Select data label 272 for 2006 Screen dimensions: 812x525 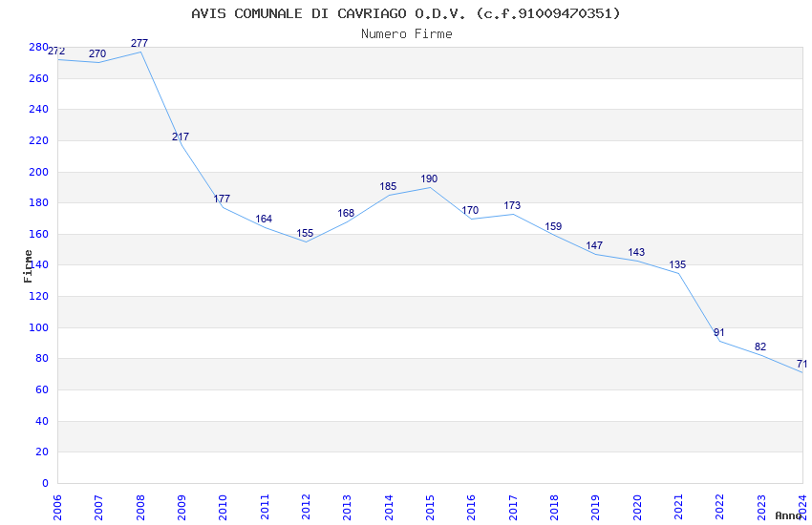tap(56, 52)
